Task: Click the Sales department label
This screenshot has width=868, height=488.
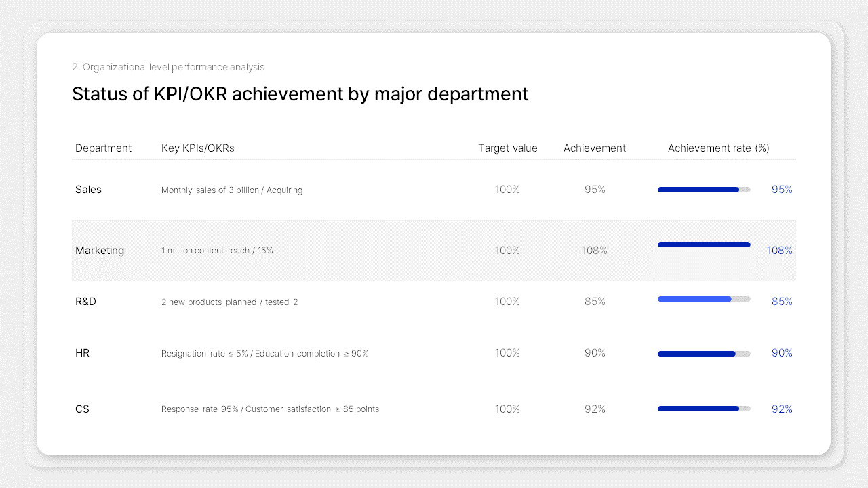Action: click(88, 190)
